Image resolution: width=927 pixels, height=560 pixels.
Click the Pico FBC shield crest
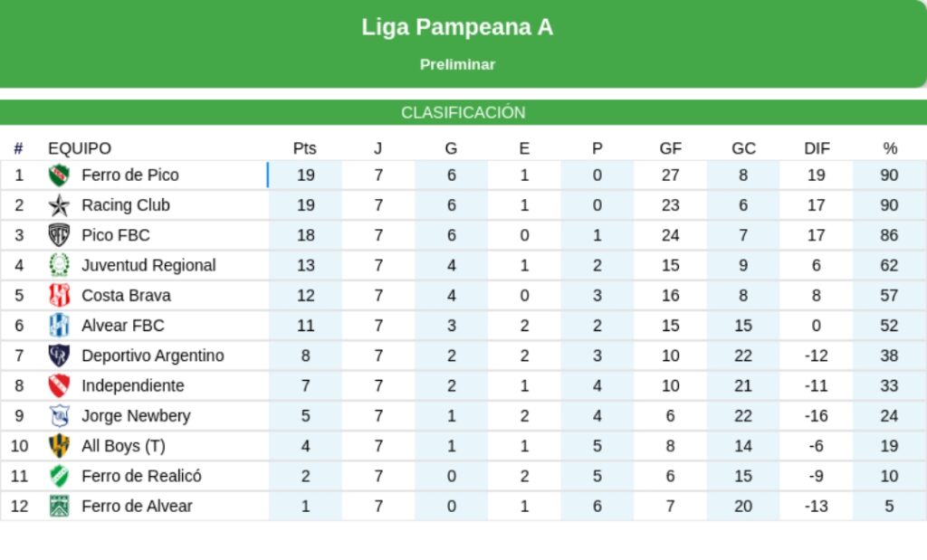click(x=59, y=235)
